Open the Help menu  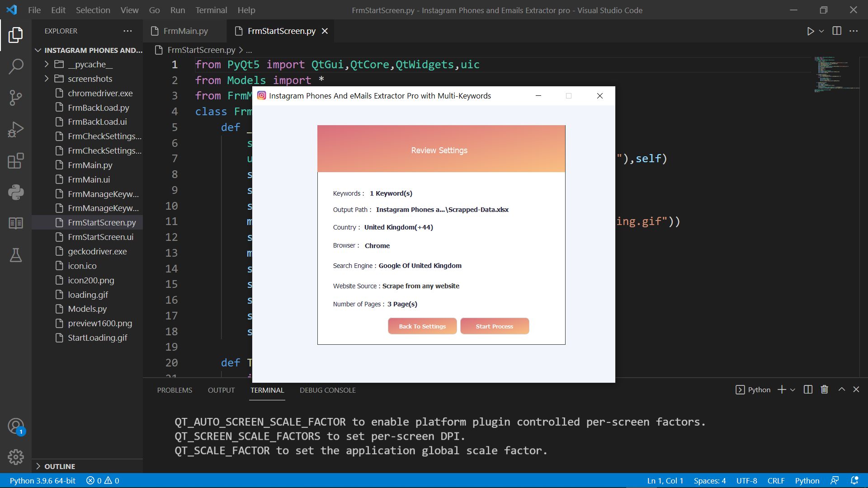[246, 10]
